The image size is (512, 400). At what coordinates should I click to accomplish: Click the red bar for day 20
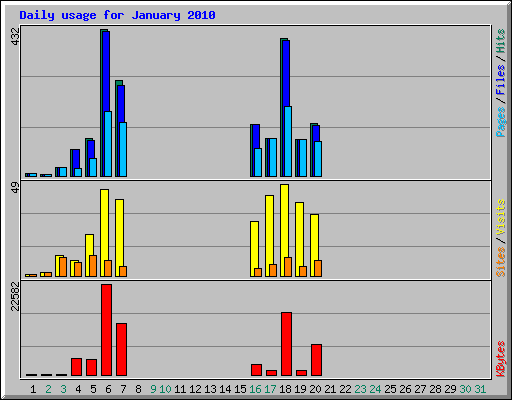[316, 360]
